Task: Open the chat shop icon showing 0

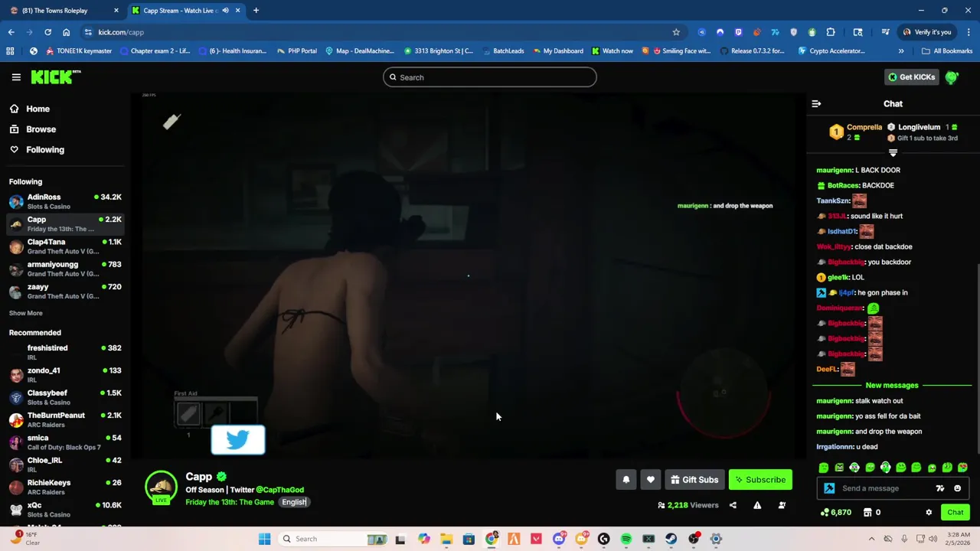Action: point(871,512)
